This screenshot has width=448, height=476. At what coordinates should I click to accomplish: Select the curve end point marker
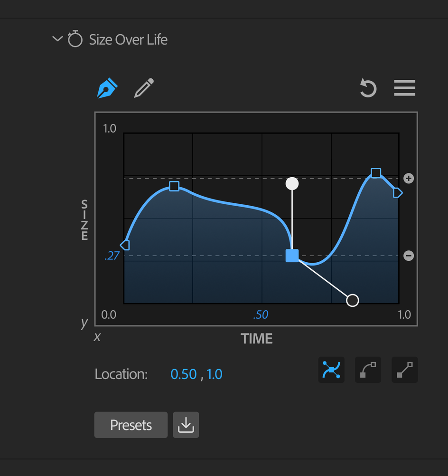coord(397,193)
